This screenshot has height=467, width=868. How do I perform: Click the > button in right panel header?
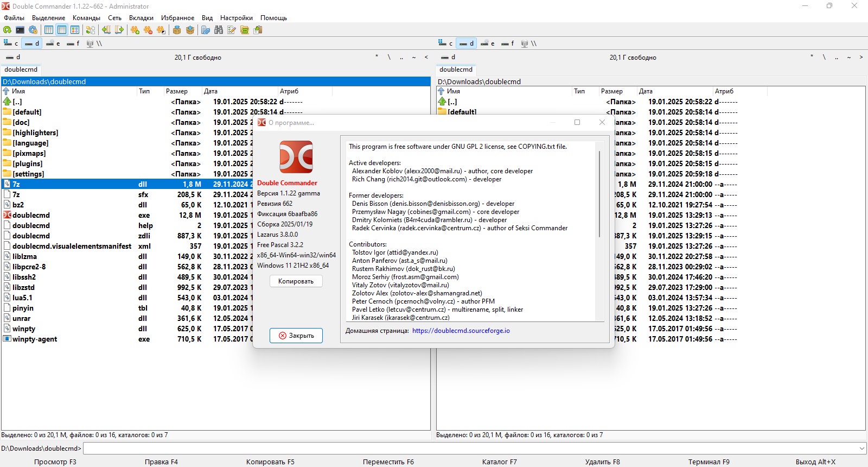point(861,57)
